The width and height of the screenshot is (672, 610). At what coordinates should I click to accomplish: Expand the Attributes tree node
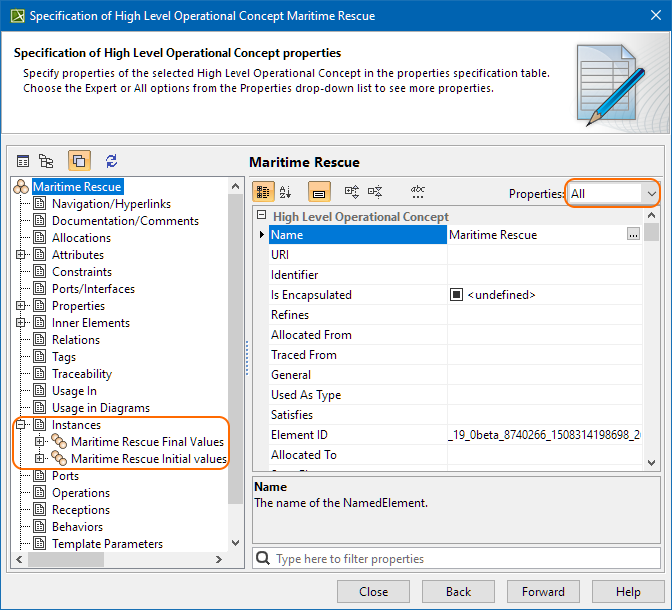point(21,255)
